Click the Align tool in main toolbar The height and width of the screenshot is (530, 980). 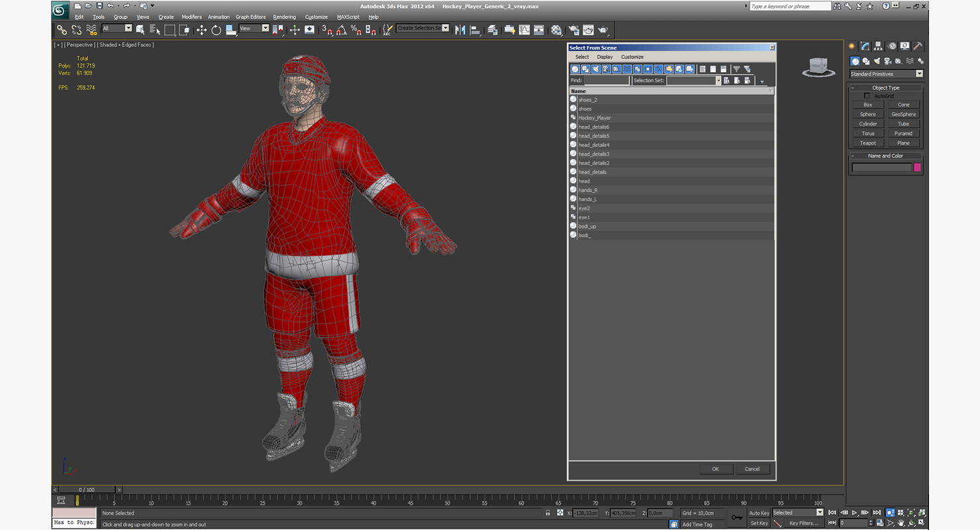pyautogui.click(x=474, y=29)
